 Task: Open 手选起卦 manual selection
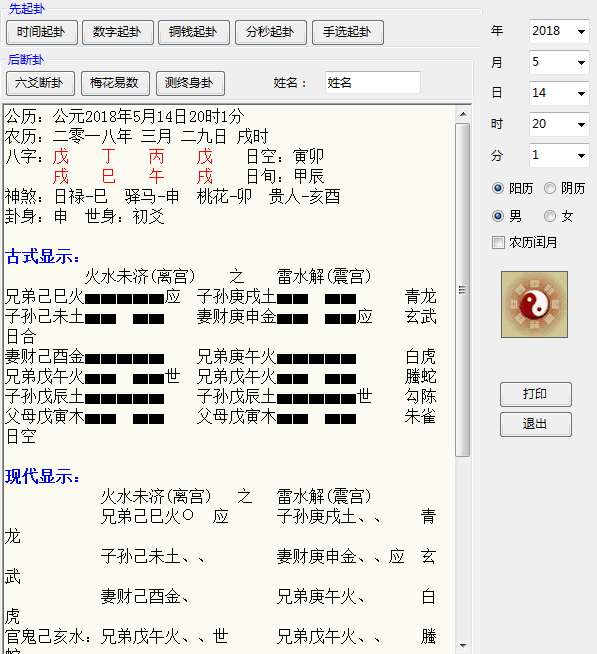tap(348, 32)
